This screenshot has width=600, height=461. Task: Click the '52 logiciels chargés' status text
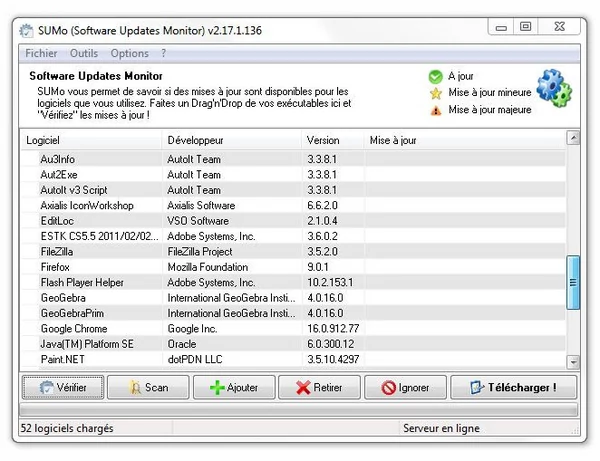(x=67, y=428)
